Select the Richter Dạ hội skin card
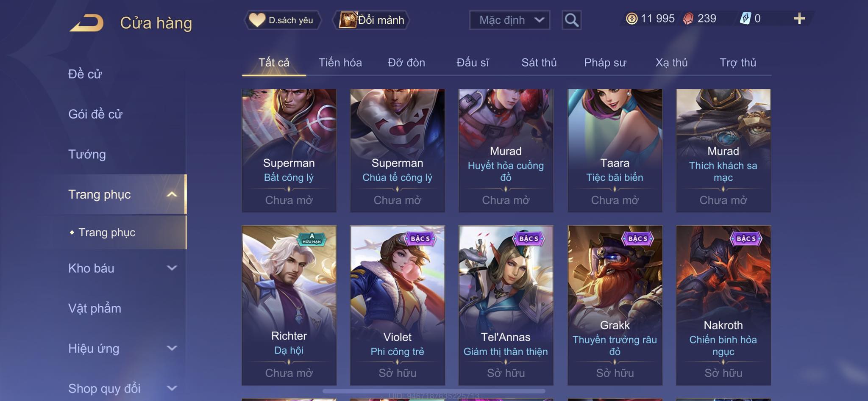This screenshot has height=401, width=868. pyautogui.click(x=289, y=305)
